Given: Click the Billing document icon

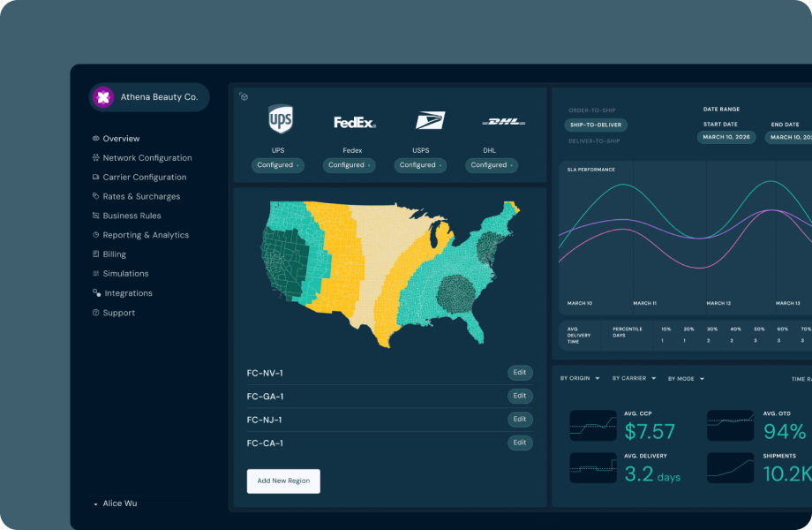Looking at the screenshot, I should [x=96, y=254].
